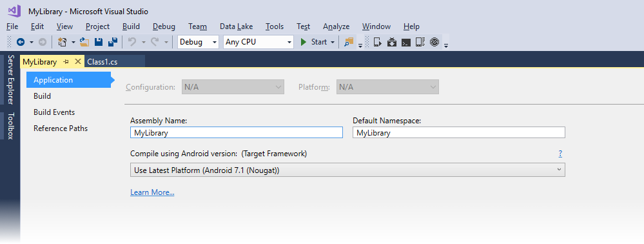Click the Undo arrow icon
The width and height of the screenshot is (644, 244).
coord(132,42)
